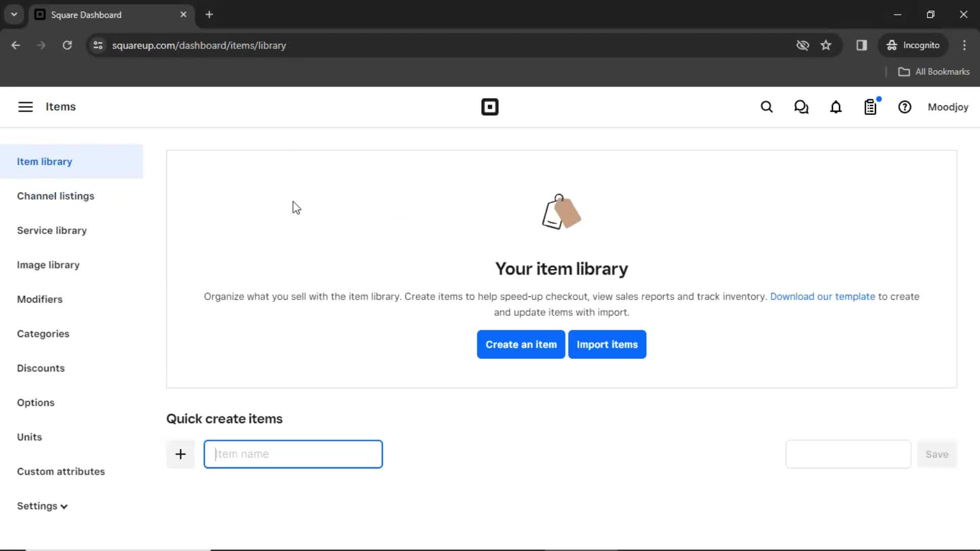Image resolution: width=980 pixels, height=551 pixels.
Task: Select the Channel listings menu item
Action: [x=55, y=196]
